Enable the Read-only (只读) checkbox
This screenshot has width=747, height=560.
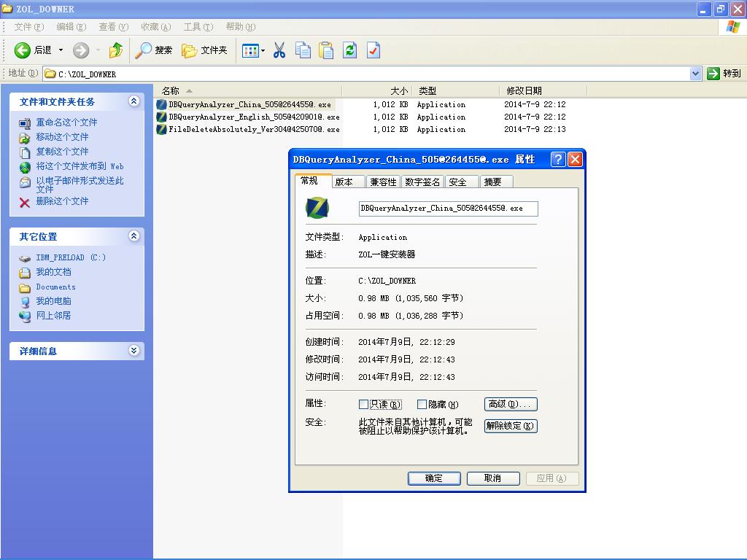coord(363,404)
